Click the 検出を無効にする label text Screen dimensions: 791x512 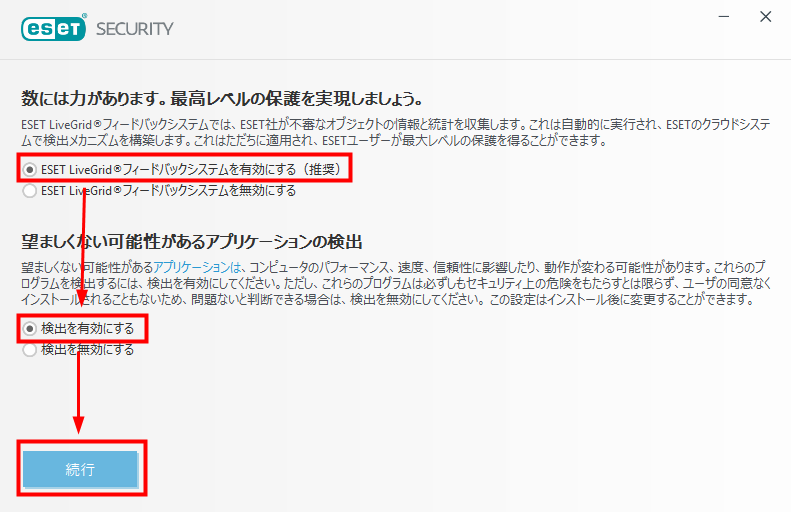point(88,350)
